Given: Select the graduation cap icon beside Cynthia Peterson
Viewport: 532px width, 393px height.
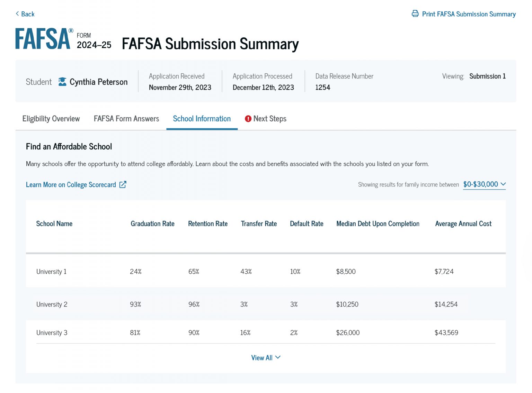Looking at the screenshot, I should coord(62,82).
